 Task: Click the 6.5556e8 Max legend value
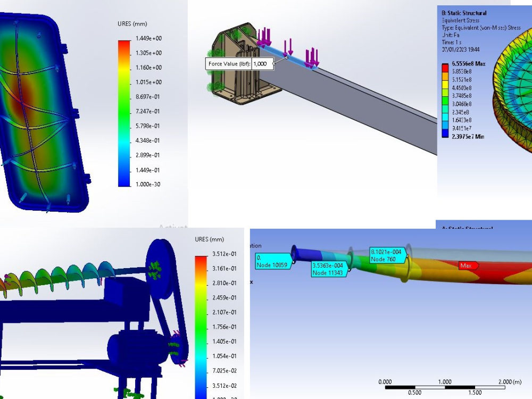point(469,64)
